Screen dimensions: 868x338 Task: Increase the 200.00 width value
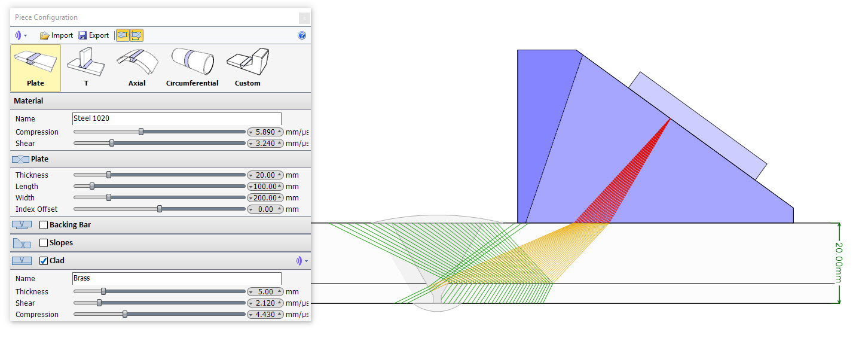[x=279, y=197]
